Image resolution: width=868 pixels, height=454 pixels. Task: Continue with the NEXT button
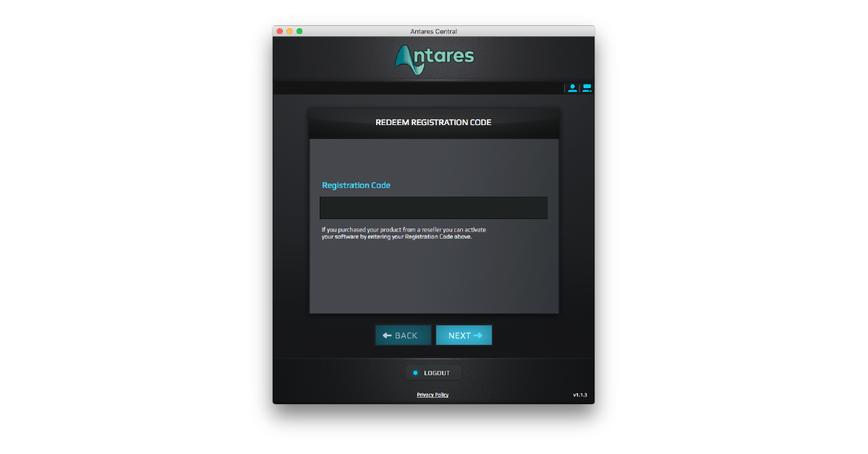tap(464, 335)
